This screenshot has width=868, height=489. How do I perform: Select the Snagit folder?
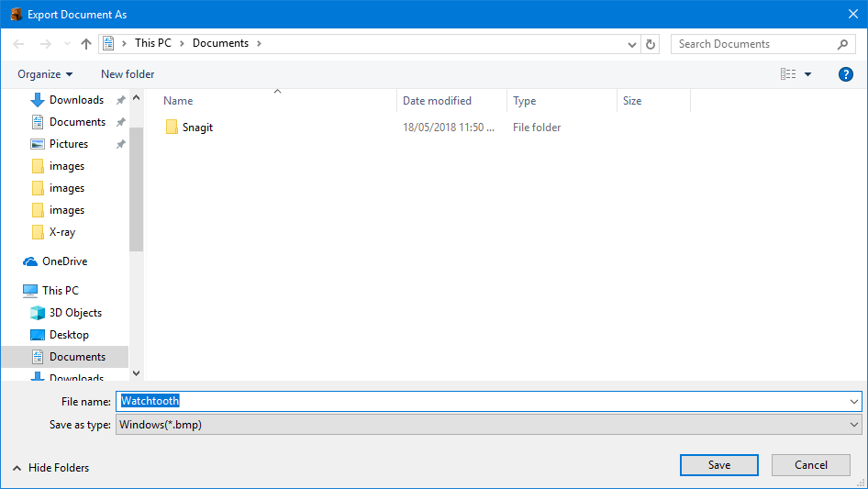pos(197,128)
